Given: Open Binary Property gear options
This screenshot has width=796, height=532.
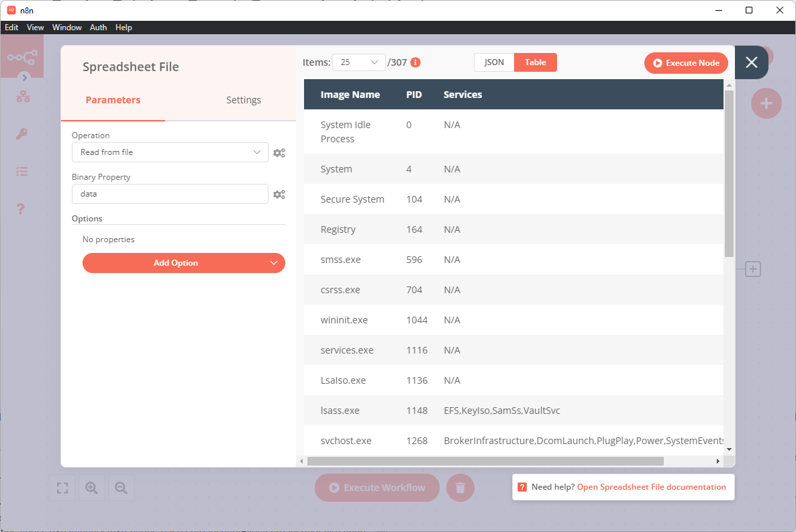Looking at the screenshot, I should coord(279,195).
